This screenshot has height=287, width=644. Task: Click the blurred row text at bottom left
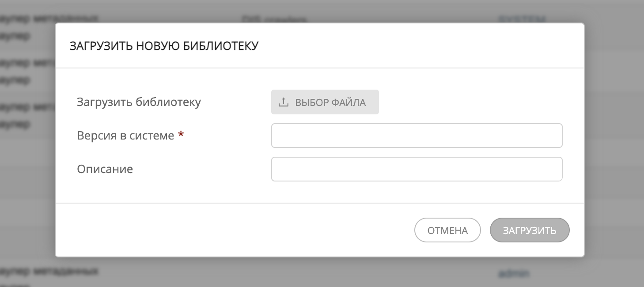point(49,270)
